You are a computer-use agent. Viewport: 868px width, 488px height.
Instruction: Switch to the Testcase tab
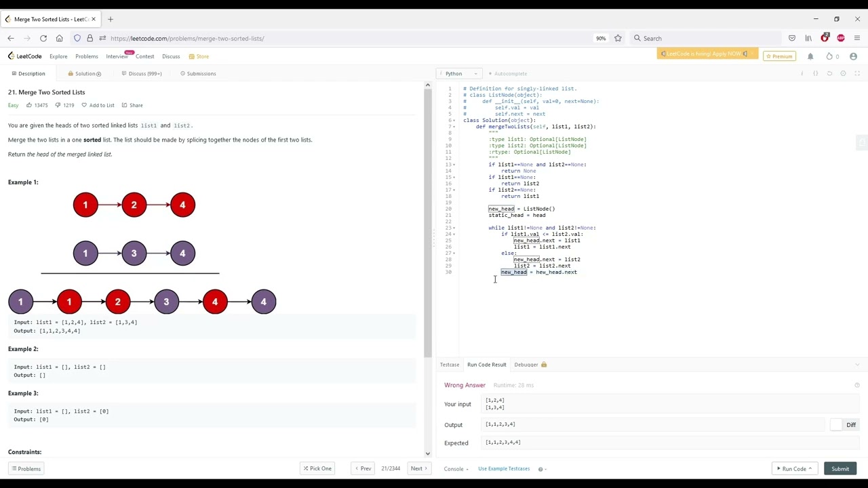click(450, 365)
